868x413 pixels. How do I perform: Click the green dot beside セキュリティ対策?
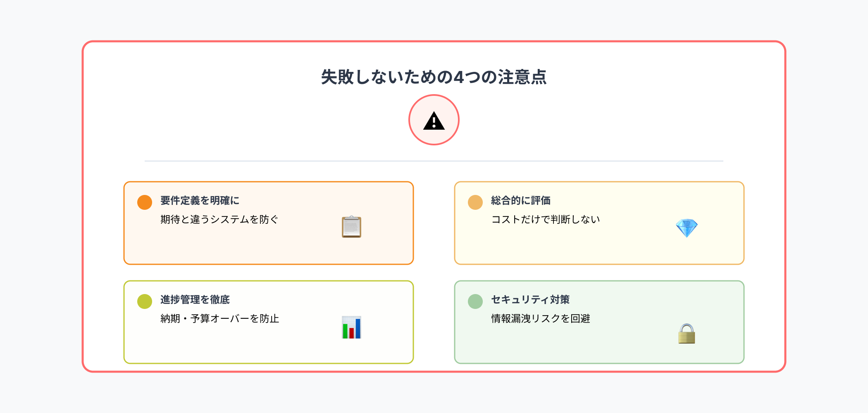(x=475, y=301)
